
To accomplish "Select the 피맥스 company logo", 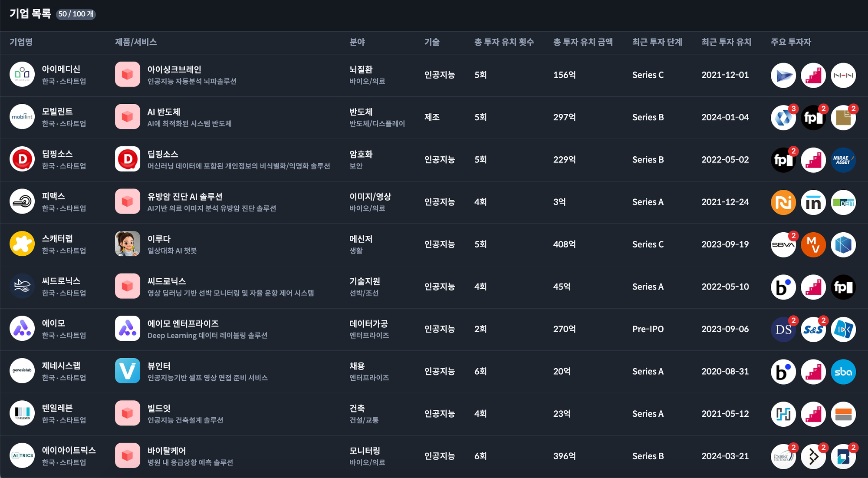I will 22,201.
